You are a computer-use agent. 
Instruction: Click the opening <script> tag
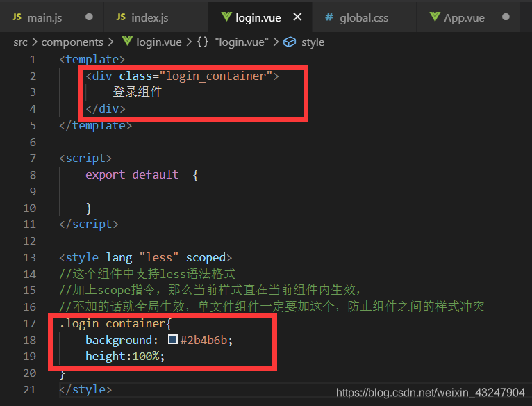coord(85,159)
